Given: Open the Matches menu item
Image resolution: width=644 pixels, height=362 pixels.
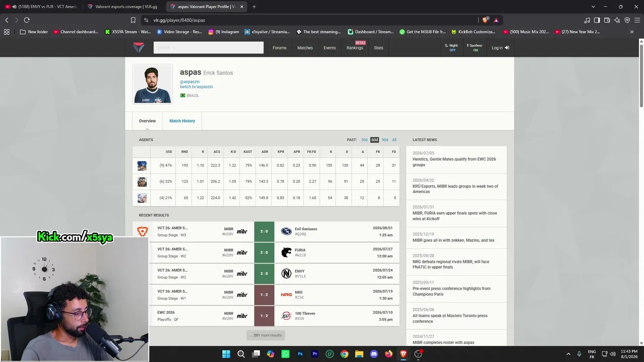Looking at the screenshot, I should click(305, 48).
